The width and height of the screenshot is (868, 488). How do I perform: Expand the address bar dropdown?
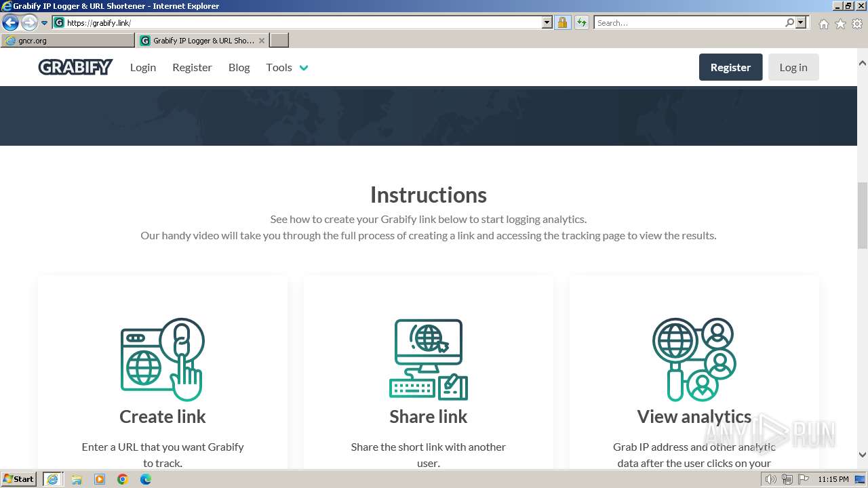547,23
